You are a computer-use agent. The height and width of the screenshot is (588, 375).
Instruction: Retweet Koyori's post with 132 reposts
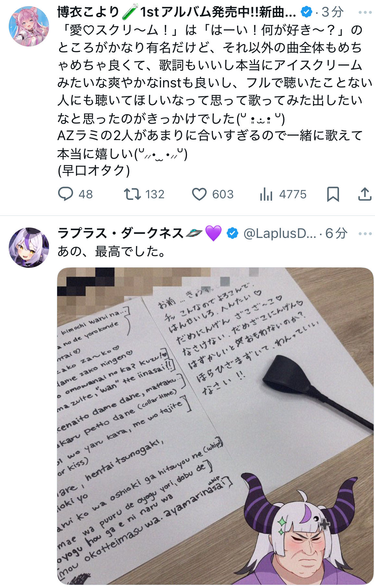click(x=132, y=194)
